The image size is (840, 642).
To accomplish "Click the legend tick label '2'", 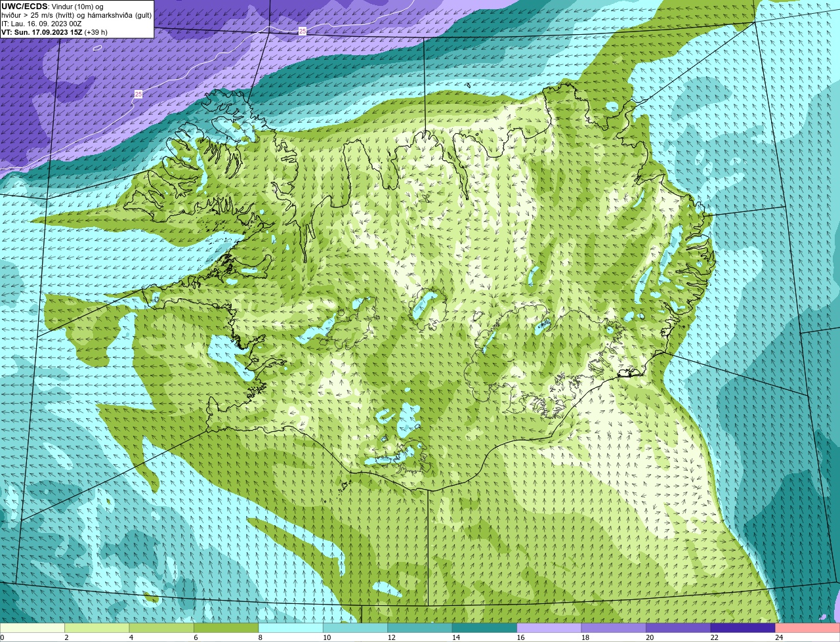I will click(66, 637).
